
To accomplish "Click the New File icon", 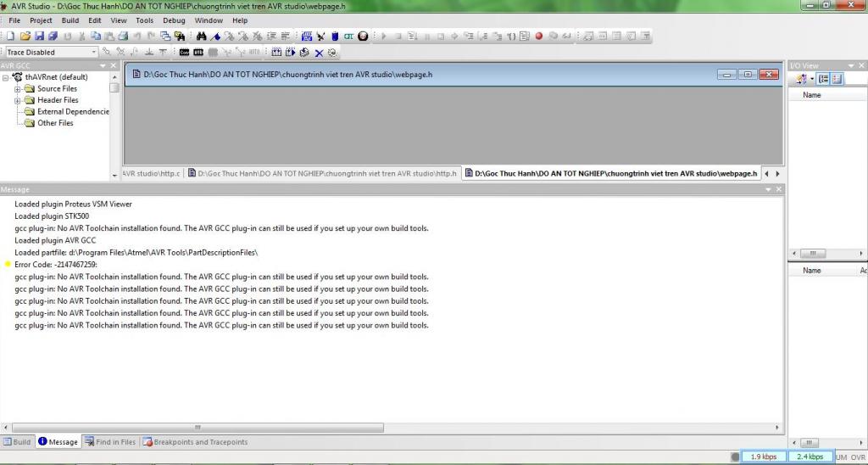I will [x=10, y=36].
